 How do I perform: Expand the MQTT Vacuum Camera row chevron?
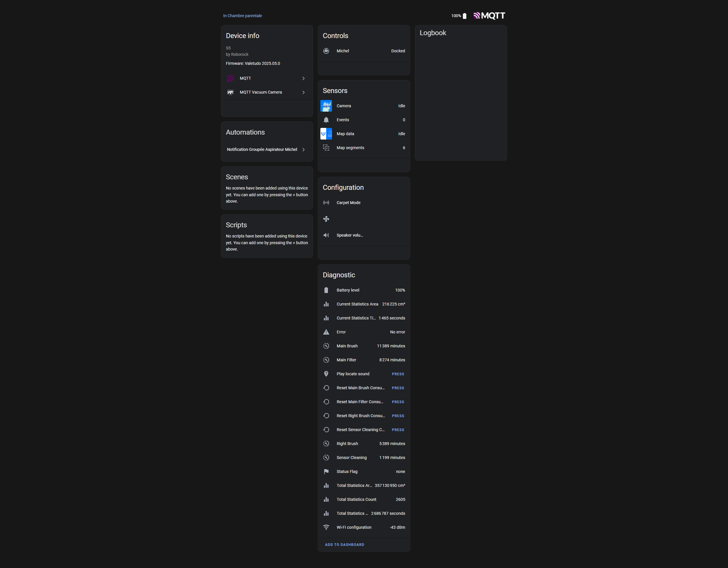point(303,92)
